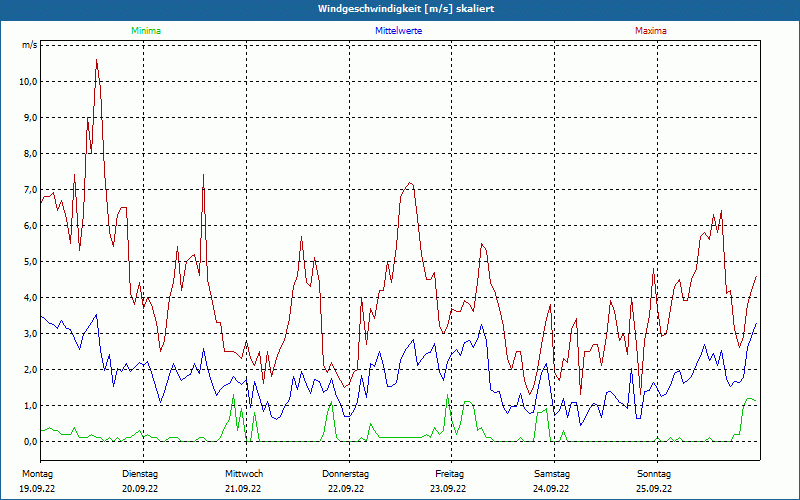Viewport: 800px width, 500px height.
Task: Click the 'Mittwoch' day label
Action: point(244,474)
